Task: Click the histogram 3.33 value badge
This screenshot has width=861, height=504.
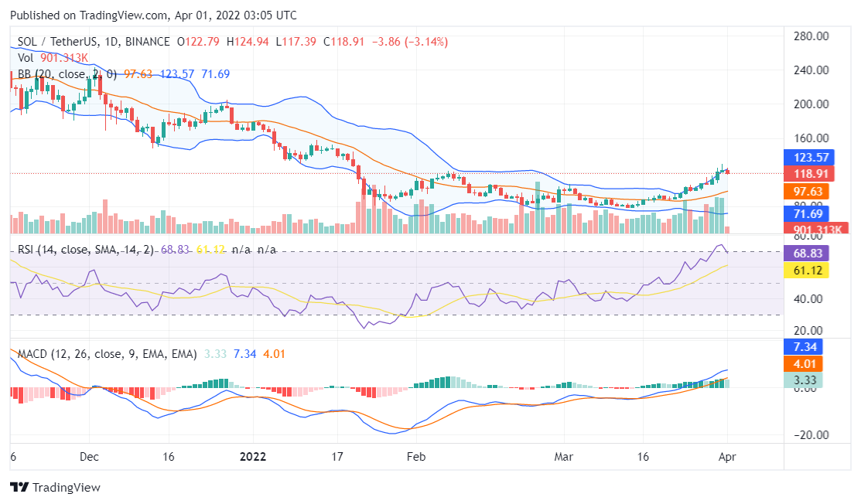Action: 805,380
